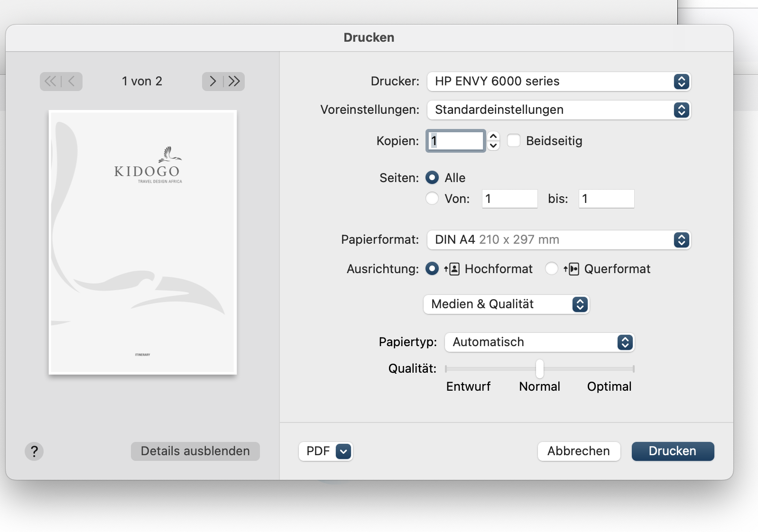Image resolution: width=758 pixels, height=532 pixels.
Task: Click the help question mark icon
Action: pyautogui.click(x=34, y=451)
